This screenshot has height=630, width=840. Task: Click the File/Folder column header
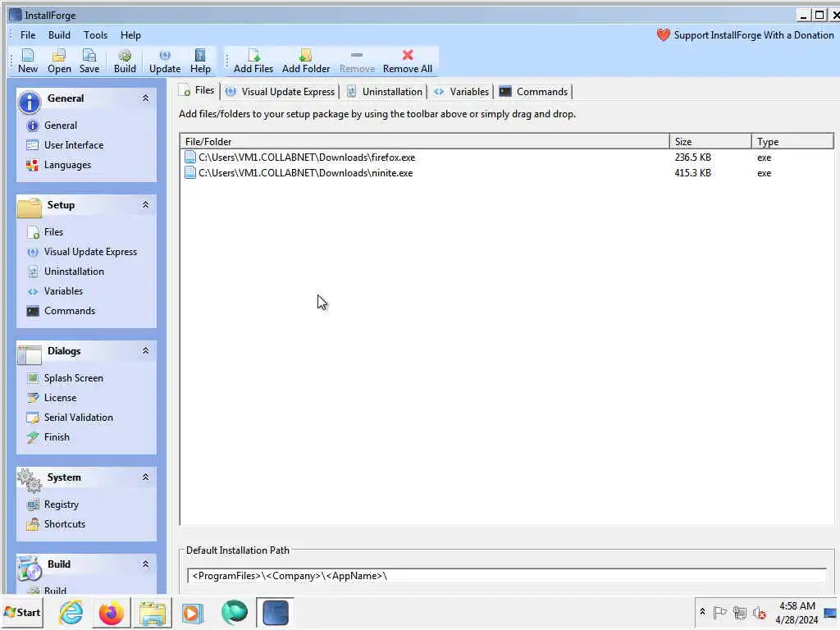pyautogui.click(x=424, y=142)
